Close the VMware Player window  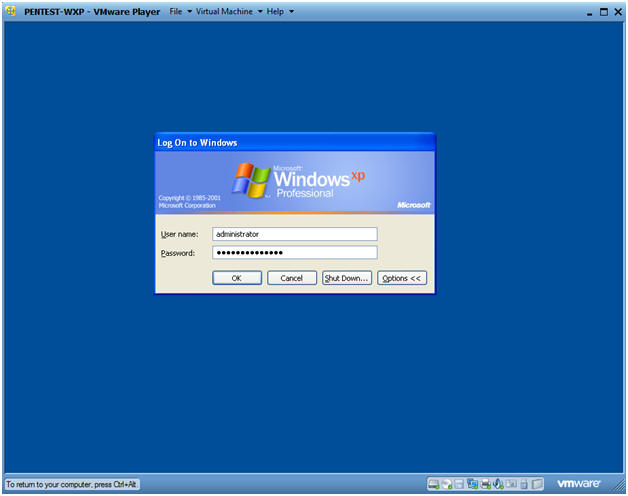pyautogui.click(x=618, y=12)
